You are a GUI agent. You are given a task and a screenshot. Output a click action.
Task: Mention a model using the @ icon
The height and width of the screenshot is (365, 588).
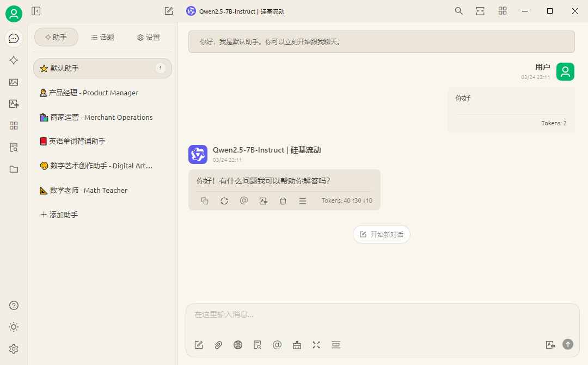(277, 345)
